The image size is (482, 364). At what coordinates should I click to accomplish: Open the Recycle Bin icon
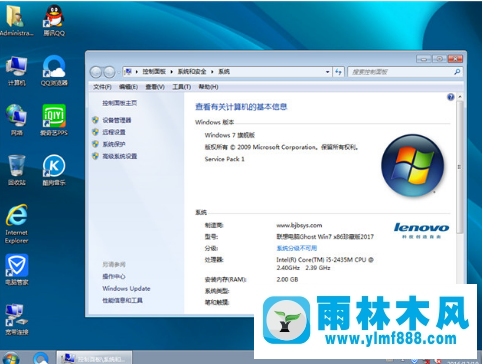[17, 170]
